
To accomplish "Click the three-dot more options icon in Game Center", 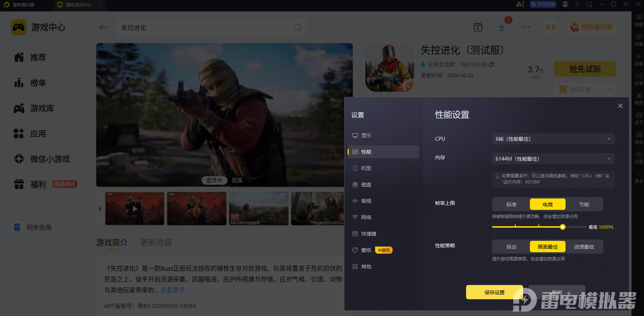I will point(526,27).
